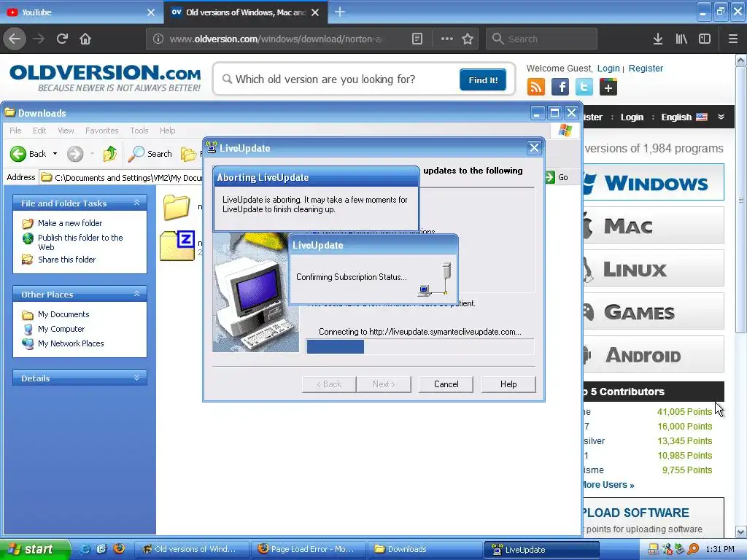The width and height of the screenshot is (747, 560).
Task: Open Edit menu in Downloads
Action: pos(39,131)
